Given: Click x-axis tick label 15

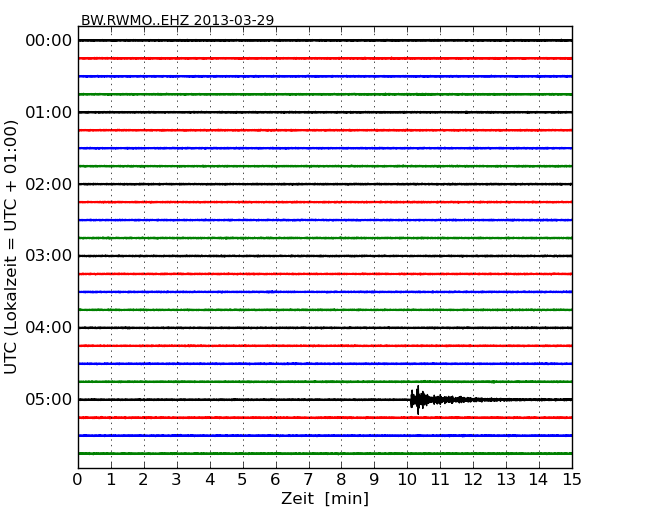Looking at the screenshot, I should pyautogui.click(x=572, y=480).
